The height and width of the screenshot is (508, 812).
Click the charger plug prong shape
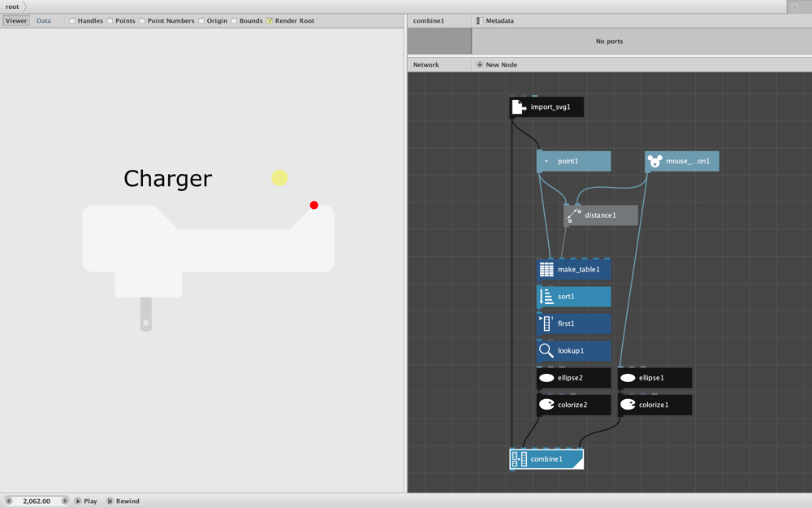coord(146,314)
